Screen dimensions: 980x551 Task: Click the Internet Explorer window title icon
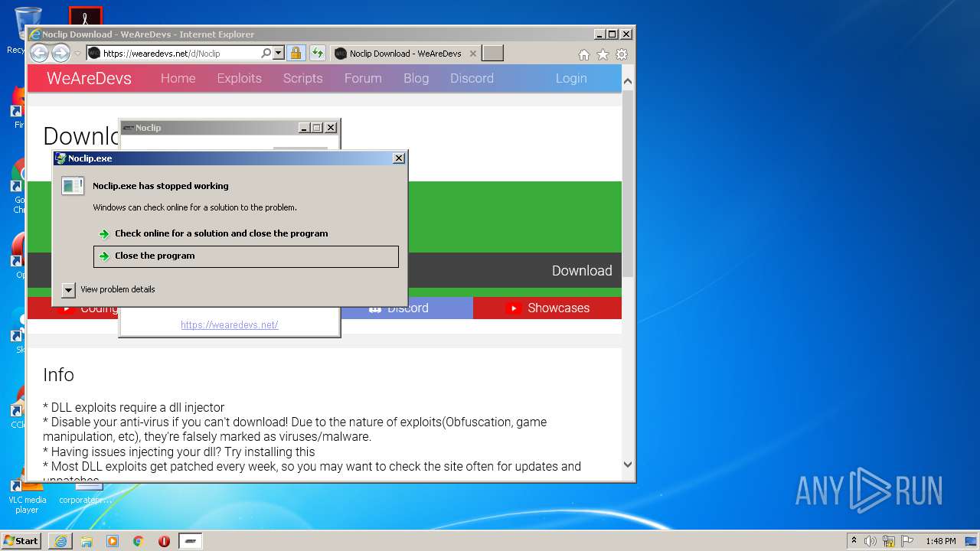click(34, 34)
